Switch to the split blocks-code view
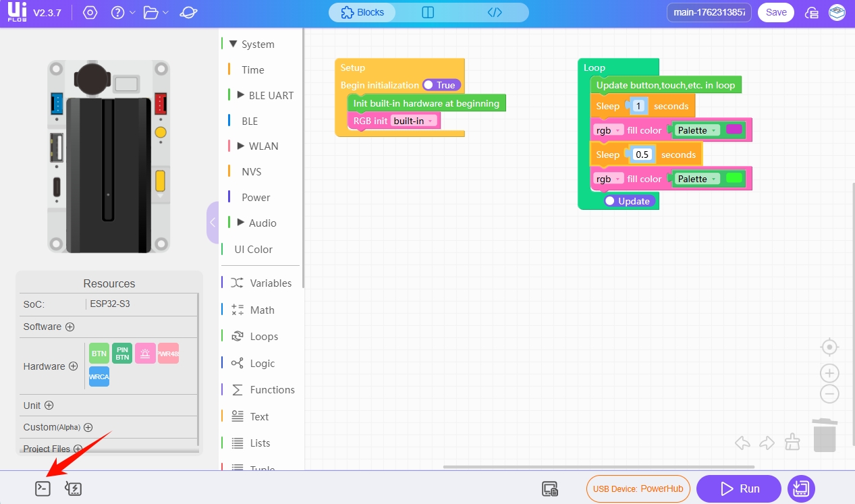Image resolution: width=855 pixels, height=504 pixels. pyautogui.click(x=428, y=12)
